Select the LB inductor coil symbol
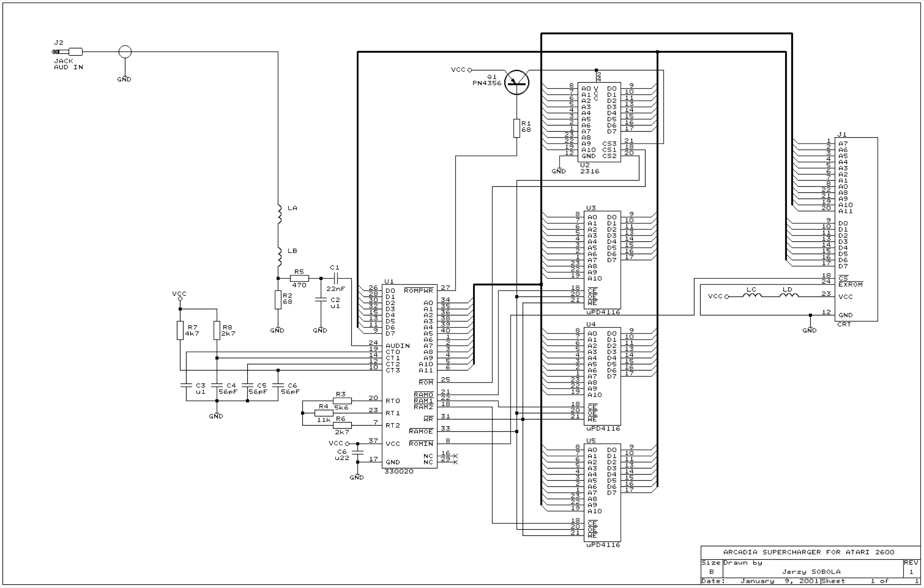 [x=280, y=257]
